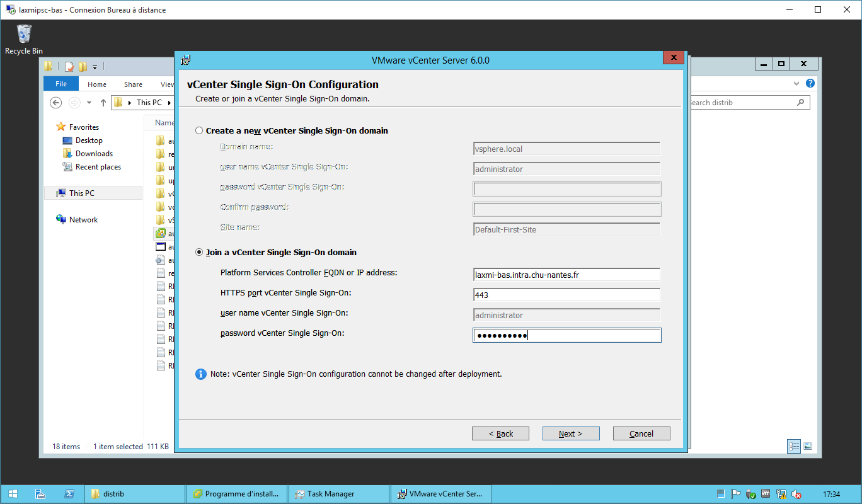Viewport: 862px width, 504px height.
Task: Switch to the Home ribbon tab
Action: (97, 84)
